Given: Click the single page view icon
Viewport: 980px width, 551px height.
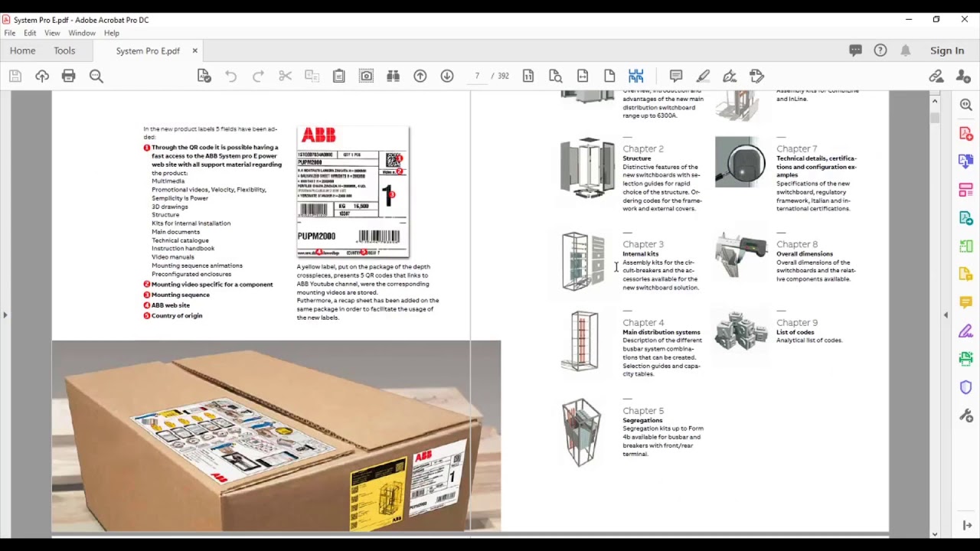Looking at the screenshot, I should (x=609, y=76).
